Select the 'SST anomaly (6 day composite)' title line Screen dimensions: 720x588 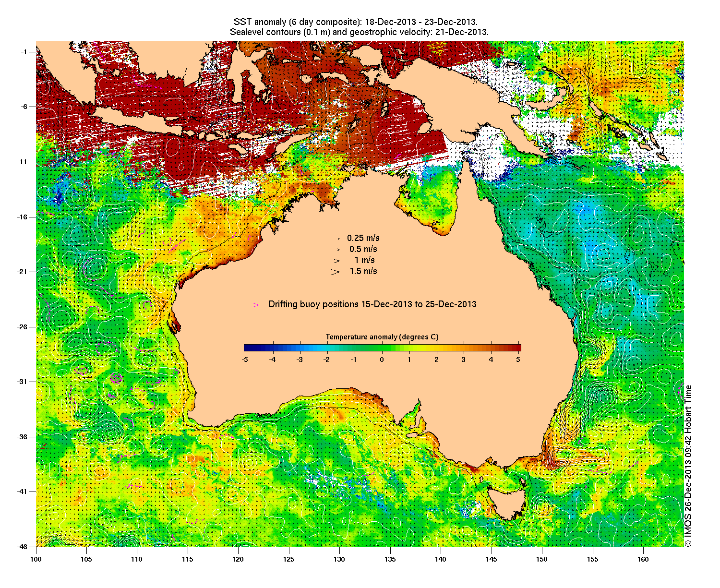355,22
